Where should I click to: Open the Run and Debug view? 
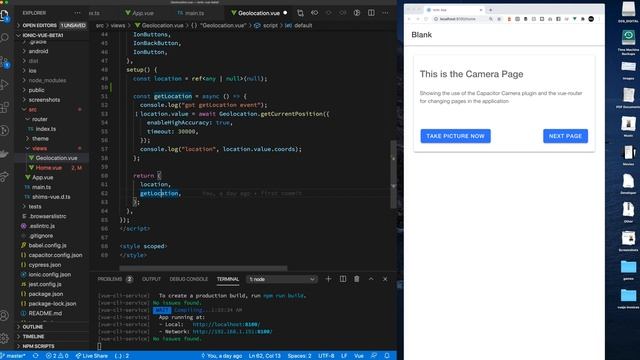4,84
